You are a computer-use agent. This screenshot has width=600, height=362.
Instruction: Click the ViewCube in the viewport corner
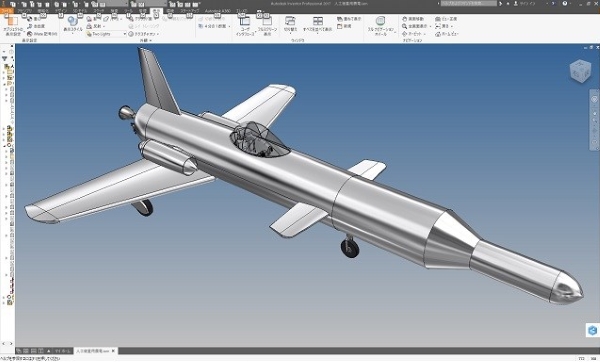(580, 71)
